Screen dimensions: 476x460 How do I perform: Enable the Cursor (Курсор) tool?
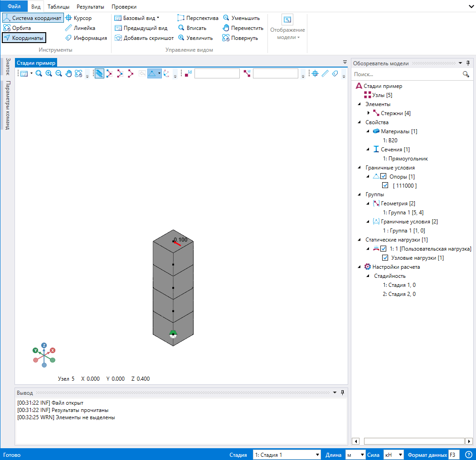(78, 18)
